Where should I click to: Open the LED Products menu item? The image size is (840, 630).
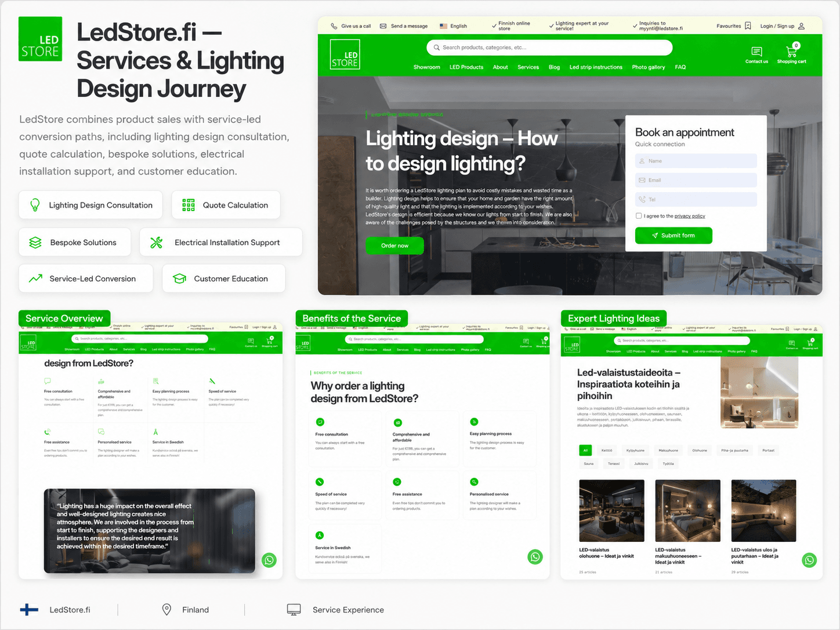pos(466,67)
